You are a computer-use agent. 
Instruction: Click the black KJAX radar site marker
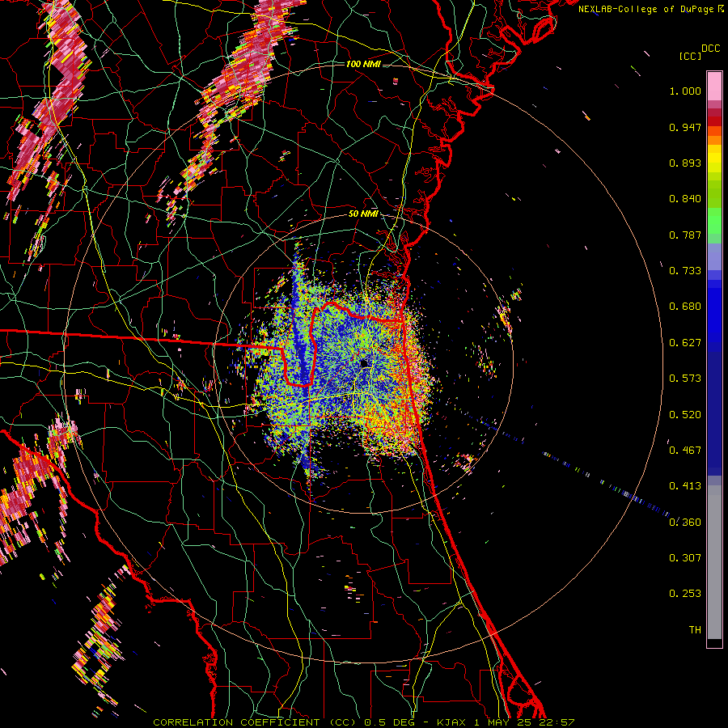365,363
